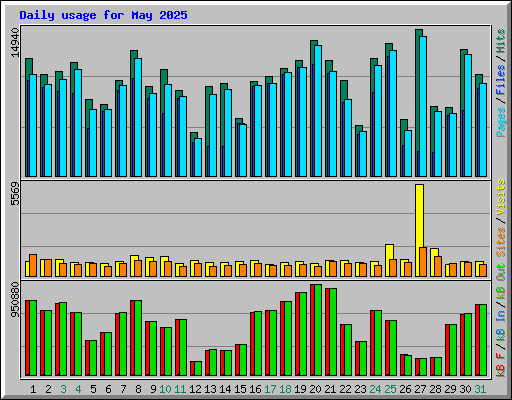This screenshot has height=400, width=512.
Task: Select day 12 on the date axis
Action: [195, 389]
